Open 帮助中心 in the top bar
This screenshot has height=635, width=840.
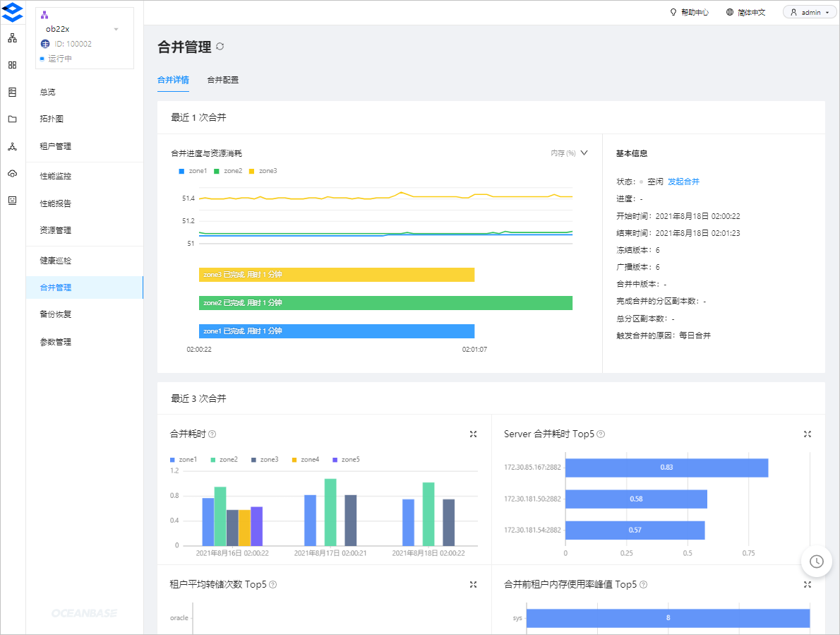point(689,12)
